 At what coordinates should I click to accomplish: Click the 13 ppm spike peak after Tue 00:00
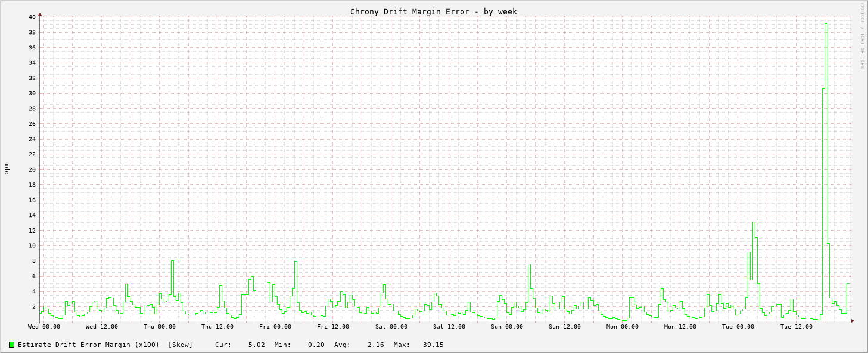(x=754, y=222)
